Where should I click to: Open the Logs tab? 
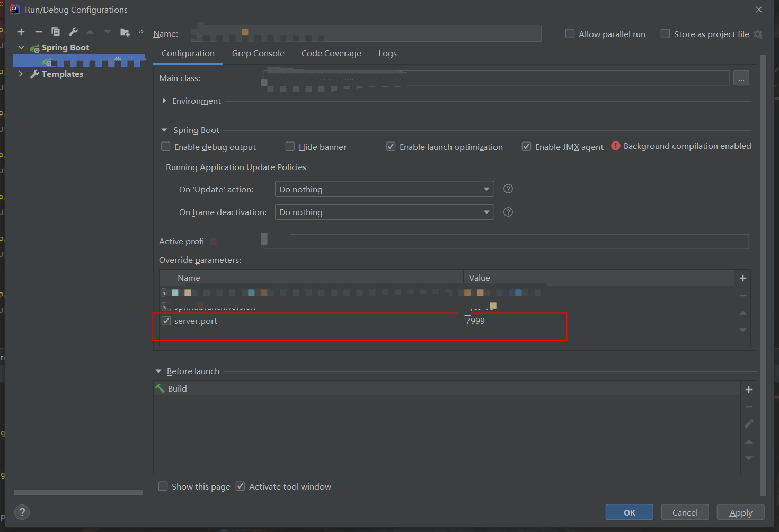tap(387, 53)
